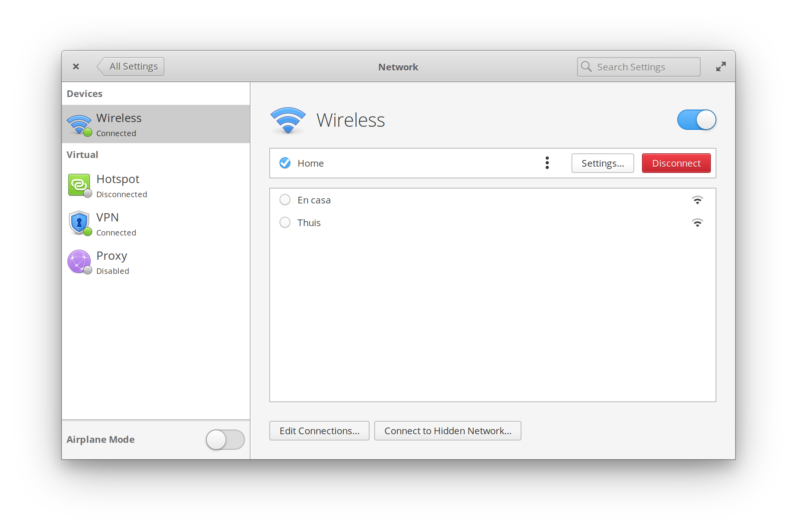The image size is (797, 532).
Task: Click the Wireless wifi icon in sidebar
Action: 79,124
